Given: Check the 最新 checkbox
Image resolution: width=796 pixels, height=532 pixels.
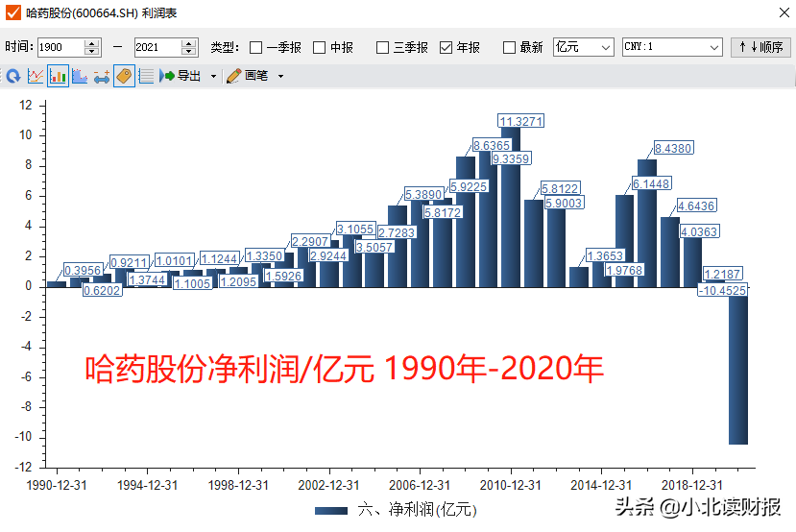Looking at the screenshot, I should click(x=509, y=48).
